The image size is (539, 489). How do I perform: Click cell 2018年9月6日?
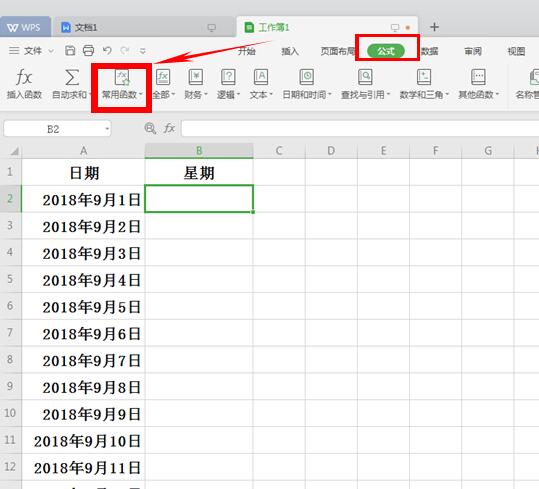click(84, 333)
